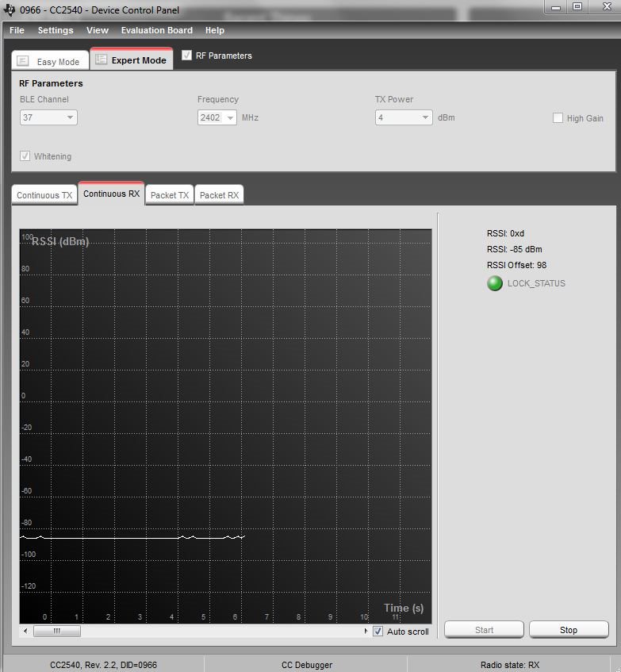The height and width of the screenshot is (672, 621).
Task: Click the Easy Mode tab icon
Action: click(x=23, y=61)
